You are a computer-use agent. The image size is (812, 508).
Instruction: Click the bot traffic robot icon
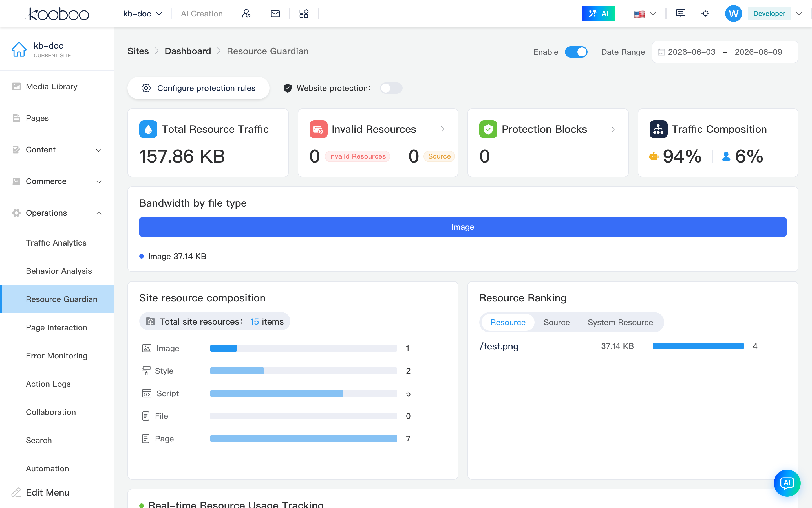click(x=654, y=156)
